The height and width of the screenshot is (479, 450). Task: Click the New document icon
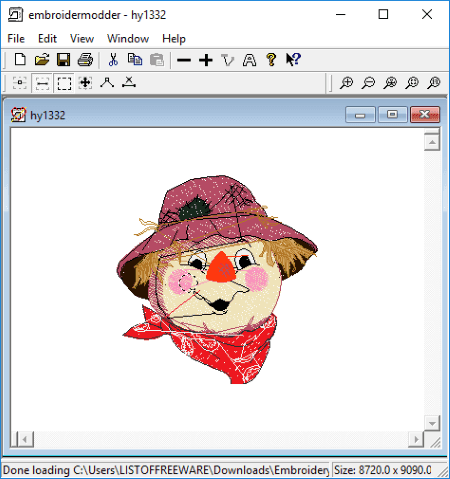(20, 60)
